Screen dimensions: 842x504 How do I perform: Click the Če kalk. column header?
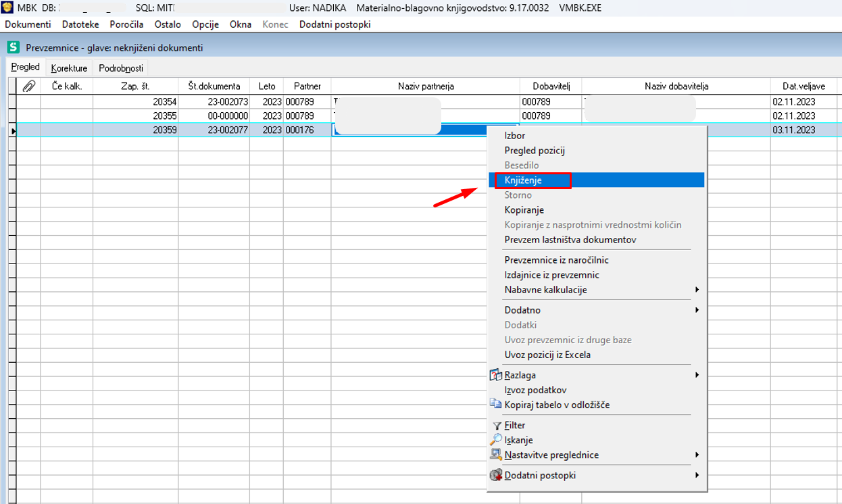[67, 86]
